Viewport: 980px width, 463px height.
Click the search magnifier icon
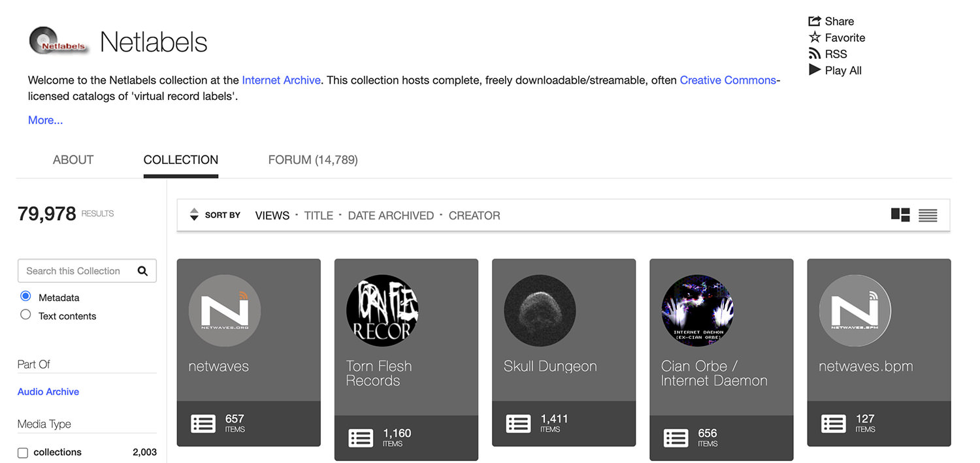pos(142,271)
